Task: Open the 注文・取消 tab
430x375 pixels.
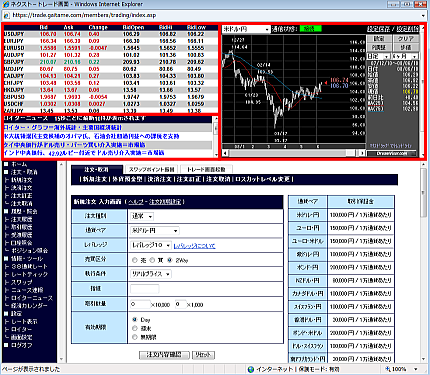Action: [x=96, y=169]
